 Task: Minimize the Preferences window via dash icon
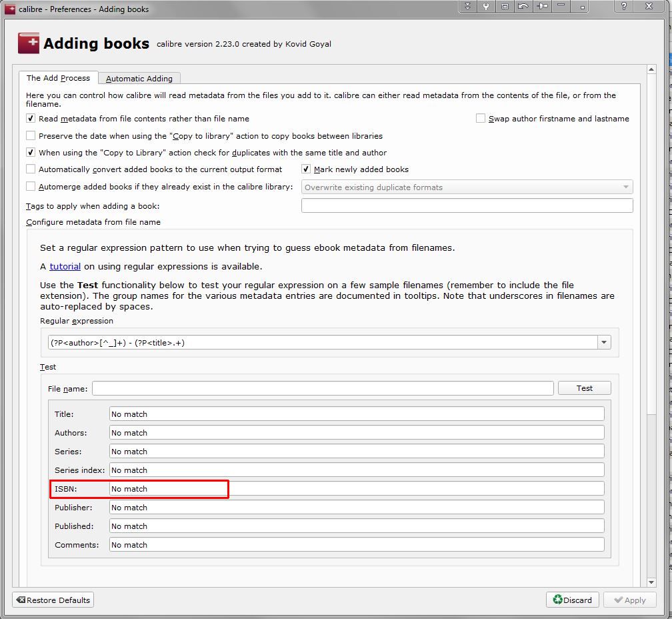click(x=561, y=7)
